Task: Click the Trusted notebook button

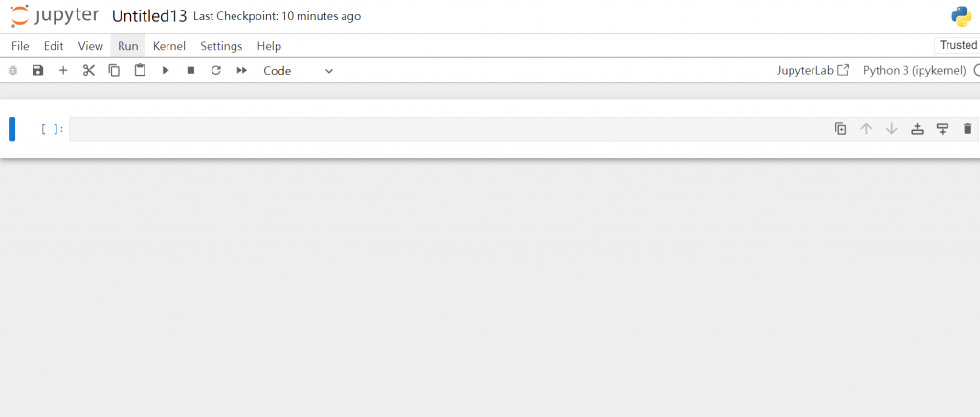Action: coord(958,45)
